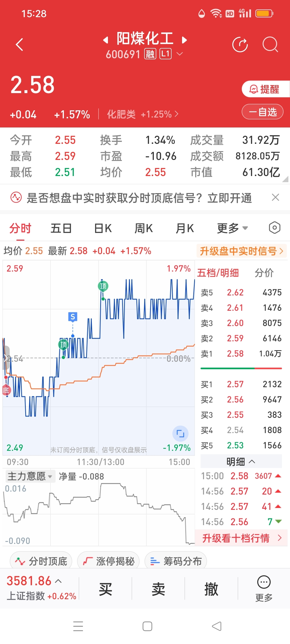The height and width of the screenshot is (644, 290).
Task: Open 筹码分布 feature chip
Action: click(x=176, y=561)
